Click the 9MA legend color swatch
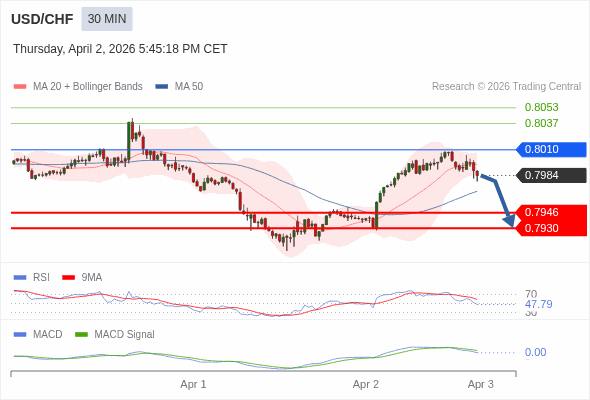The width and height of the screenshot is (590, 400). tap(68, 278)
